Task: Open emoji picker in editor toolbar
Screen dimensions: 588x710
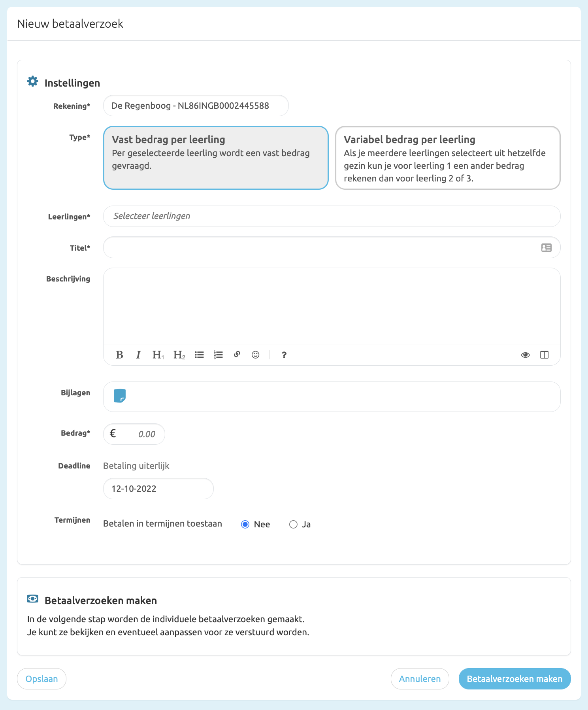Action: pyautogui.click(x=256, y=355)
